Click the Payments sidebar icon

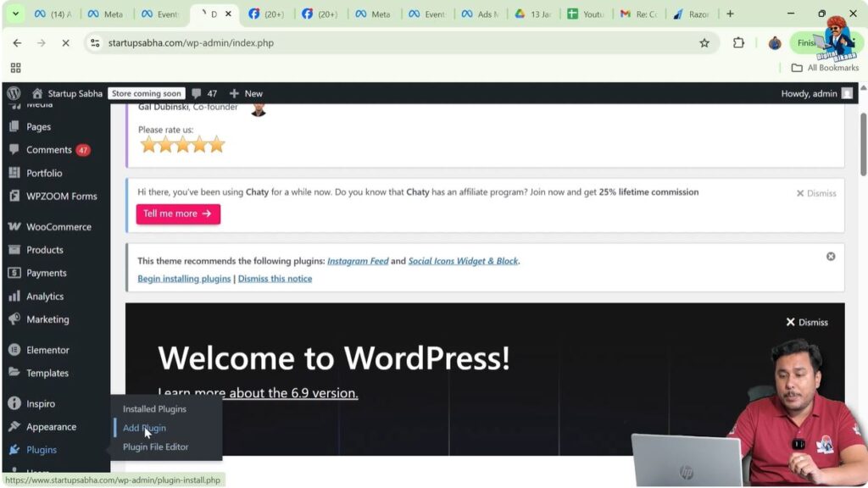tap(14, 273)
